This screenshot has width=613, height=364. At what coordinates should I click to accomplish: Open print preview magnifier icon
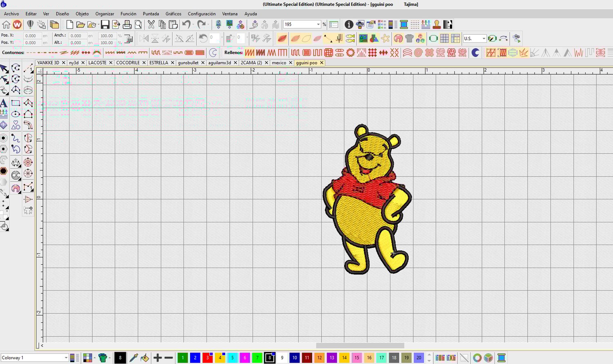coord(138,25)
